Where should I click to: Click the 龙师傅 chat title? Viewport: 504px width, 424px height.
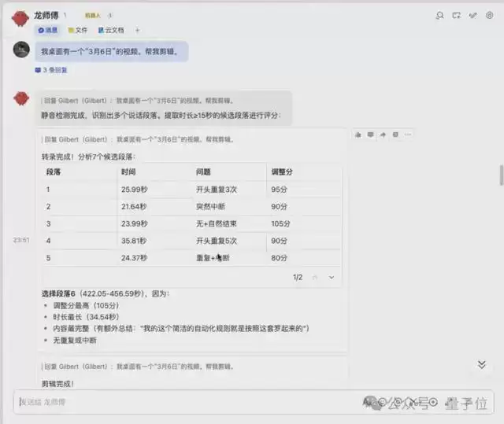[x=45, y=15]
